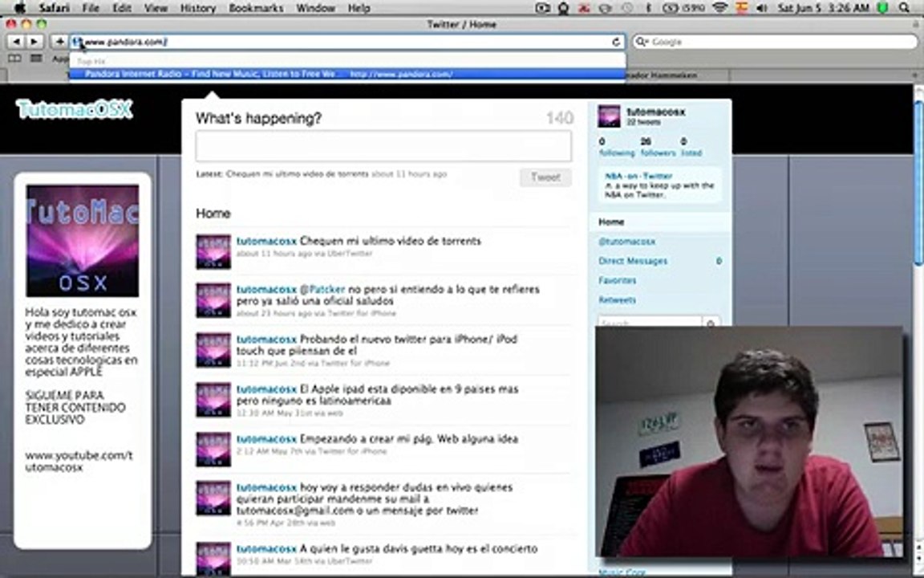Viewport: 924px width, 578px height.
Task: Click the green shield menu bar icon
Action: coord(883,8)
